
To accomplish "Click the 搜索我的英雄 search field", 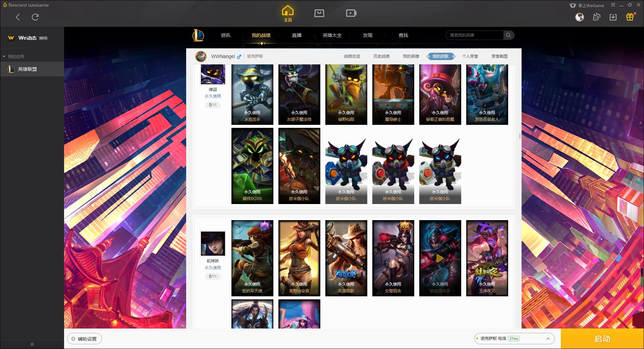I will pyautogui.click(x=475, y=35).
